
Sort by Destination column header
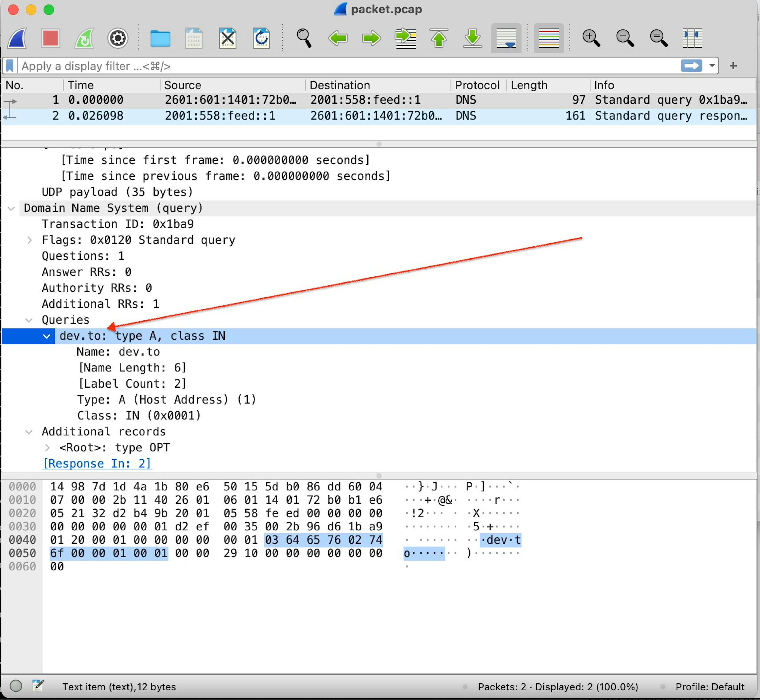pyautogui.click(x=378, y=85)
